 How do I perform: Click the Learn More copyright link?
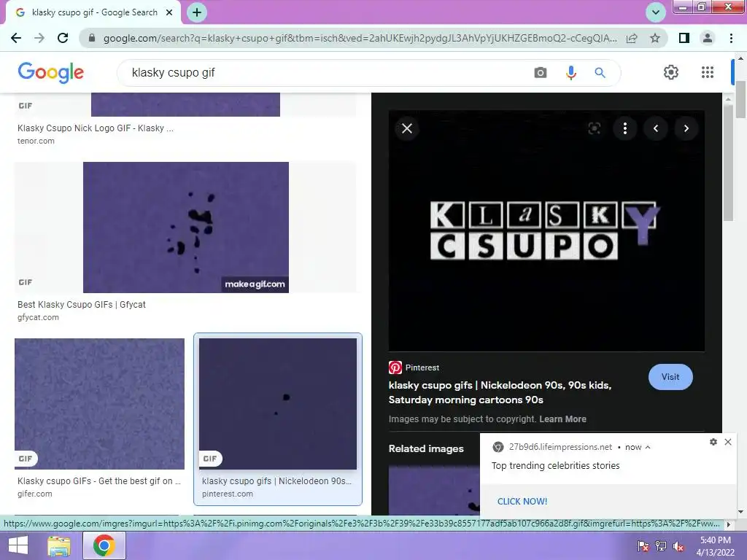562,419
